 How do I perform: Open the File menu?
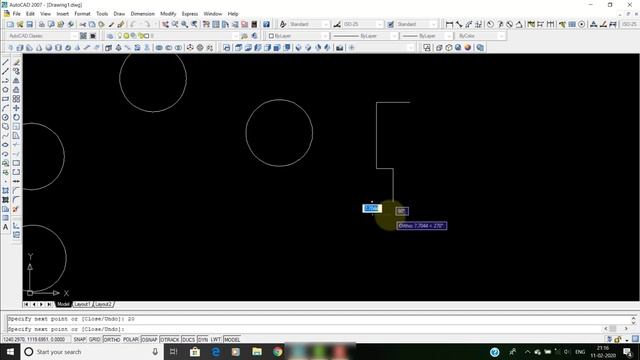pyautogui.click(x=16, y=14)
